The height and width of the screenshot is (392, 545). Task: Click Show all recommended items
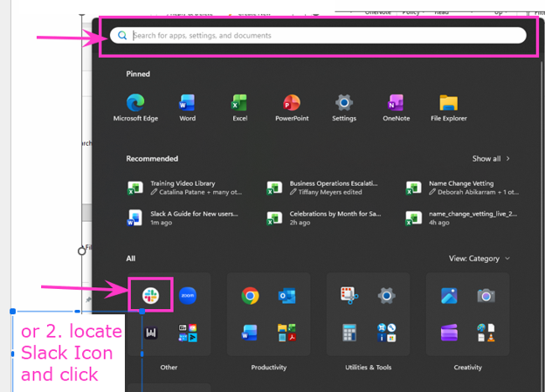(491, 159)
